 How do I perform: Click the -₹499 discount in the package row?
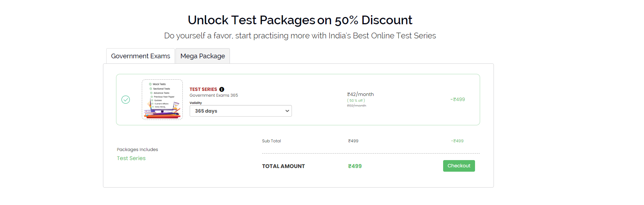458,100
